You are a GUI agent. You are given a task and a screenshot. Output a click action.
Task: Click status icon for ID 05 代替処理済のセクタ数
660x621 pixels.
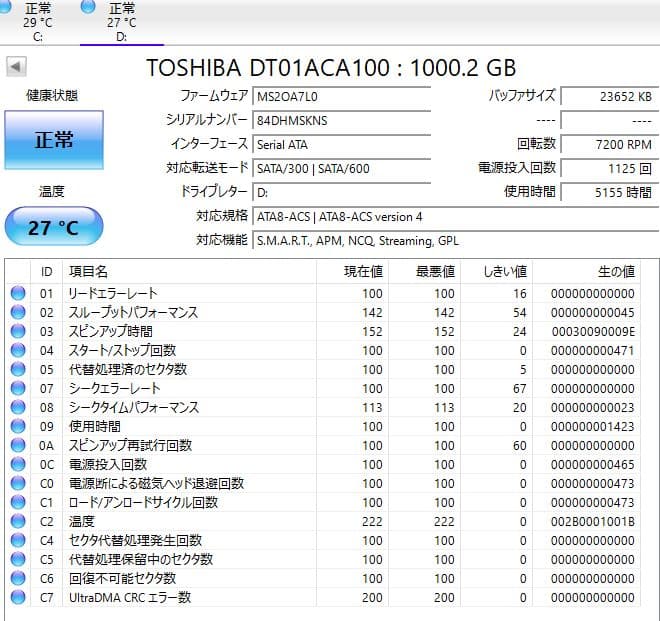18,369
